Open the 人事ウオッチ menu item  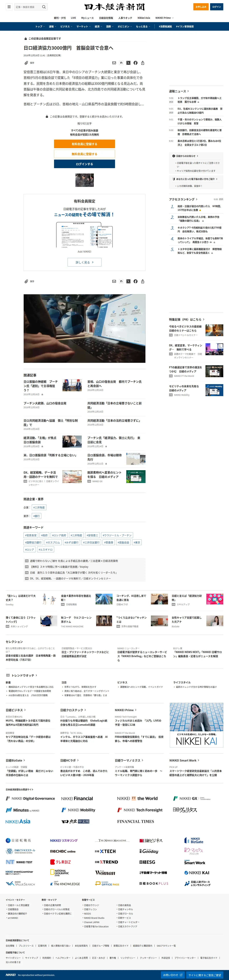pos(125,18)
